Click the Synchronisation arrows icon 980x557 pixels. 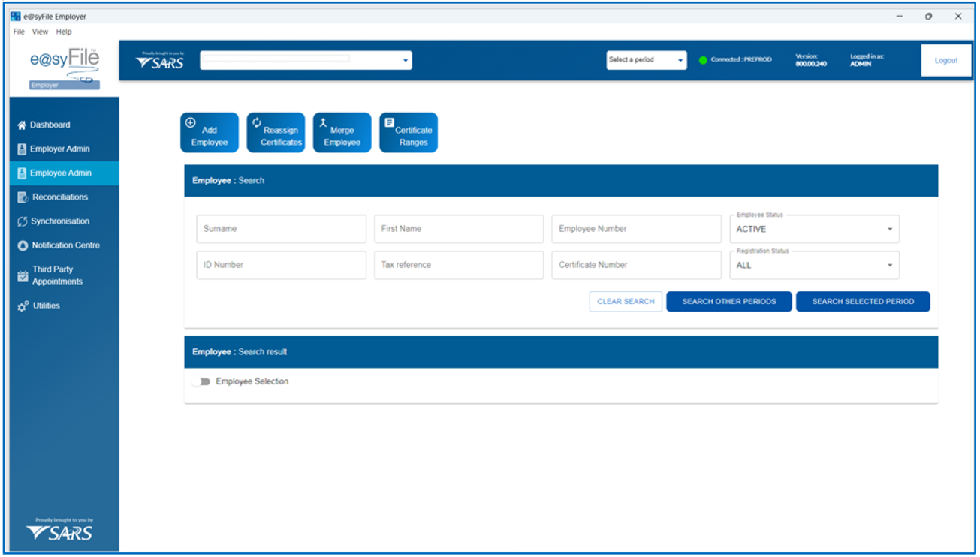23,221
